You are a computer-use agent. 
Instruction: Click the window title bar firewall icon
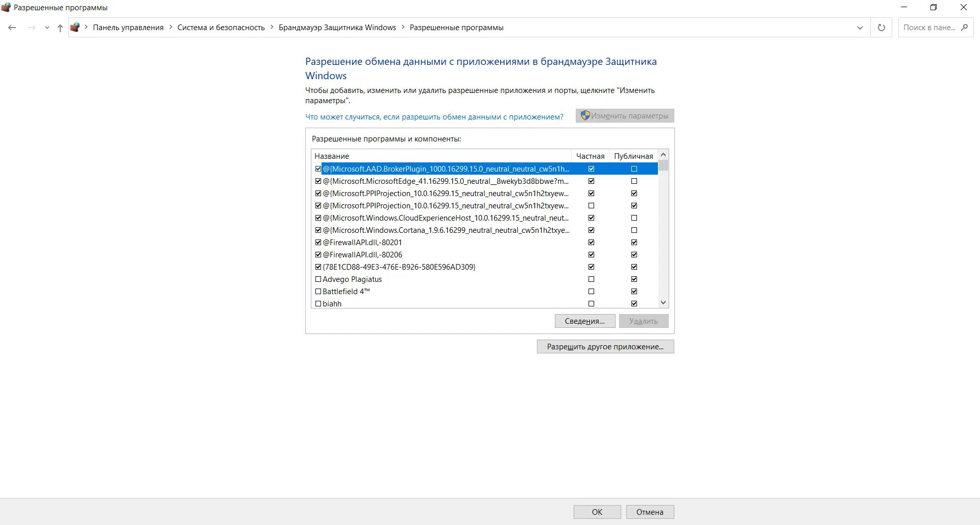coord(6,8)
